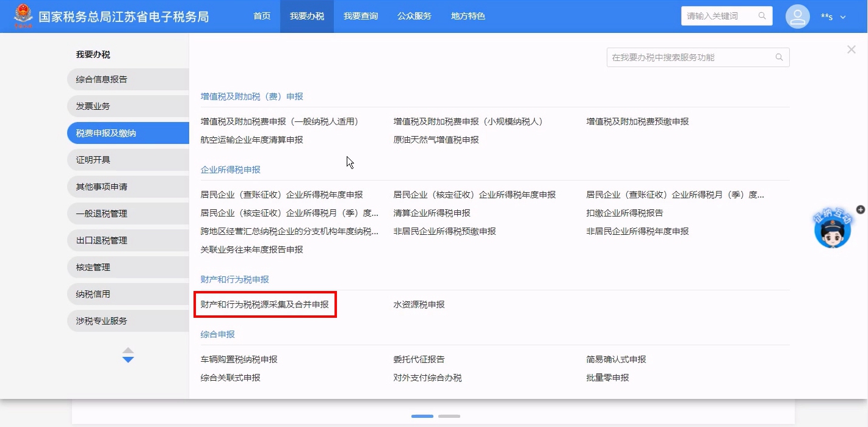Dismiss the mascot with the small plus icon
The width and height of the screenshot is (868, 427).
pos(861,210)
